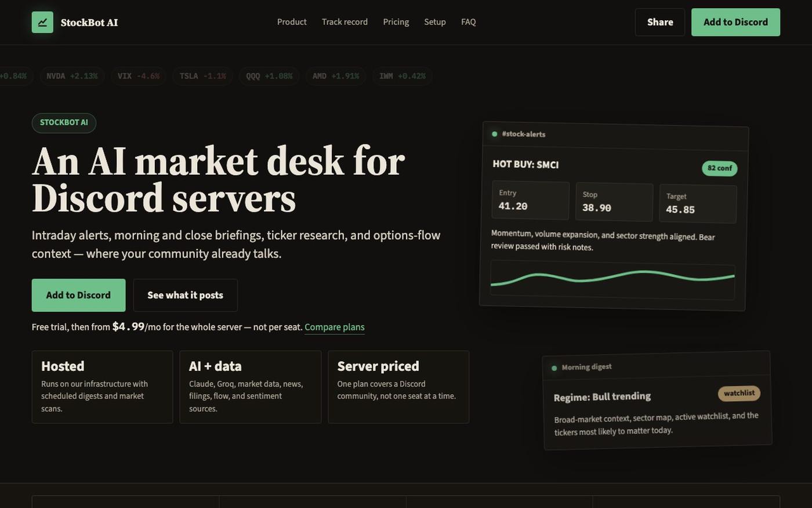Viewport: 812px width, 508px height.
Task: Click the AI + data feature card
Action: pos(251,387)
